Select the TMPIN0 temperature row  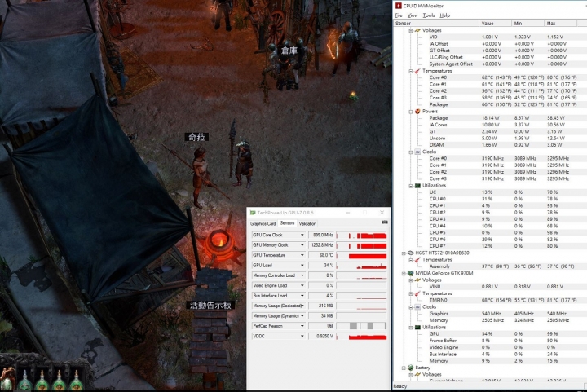(x=491, y=301)
